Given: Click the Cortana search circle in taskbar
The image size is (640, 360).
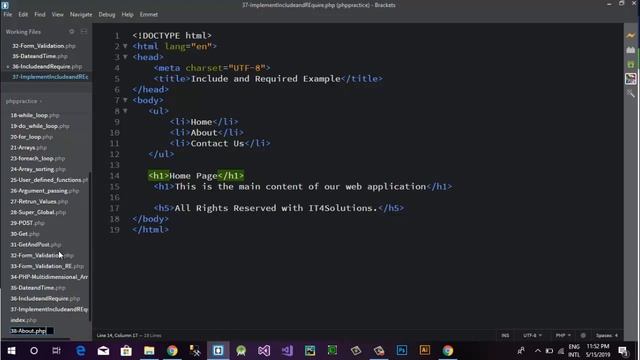Looking at the screenshot, I should 34,351.
